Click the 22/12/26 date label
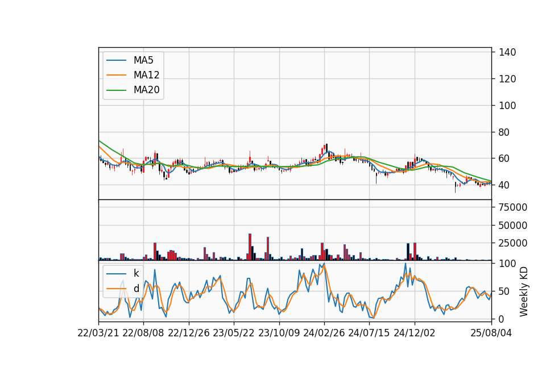The height and width of the screenshot is (392, 546). (x=189, y=333)
